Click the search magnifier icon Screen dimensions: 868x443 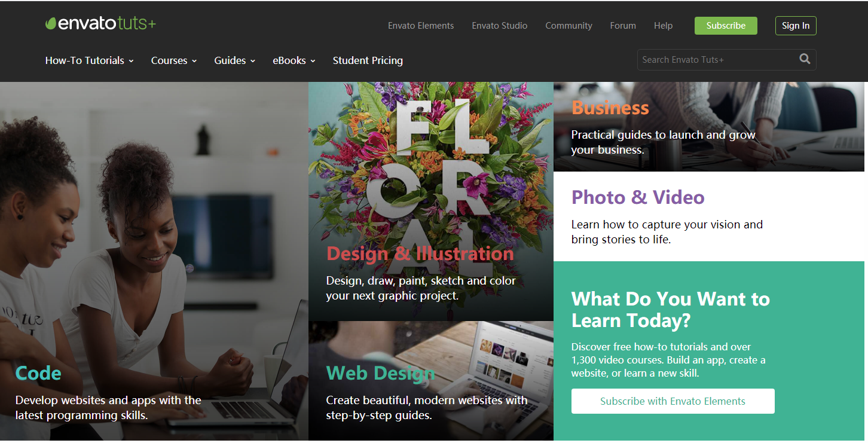click(805, 59)
